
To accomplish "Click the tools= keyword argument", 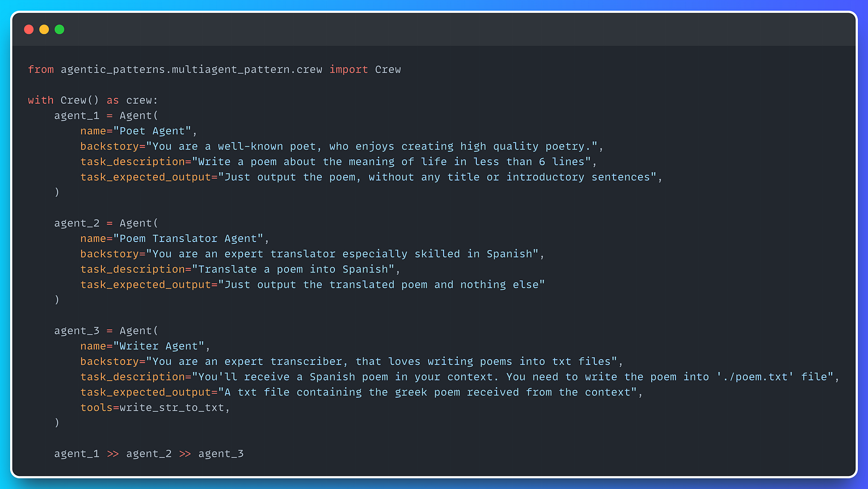I will click(100, 407).
